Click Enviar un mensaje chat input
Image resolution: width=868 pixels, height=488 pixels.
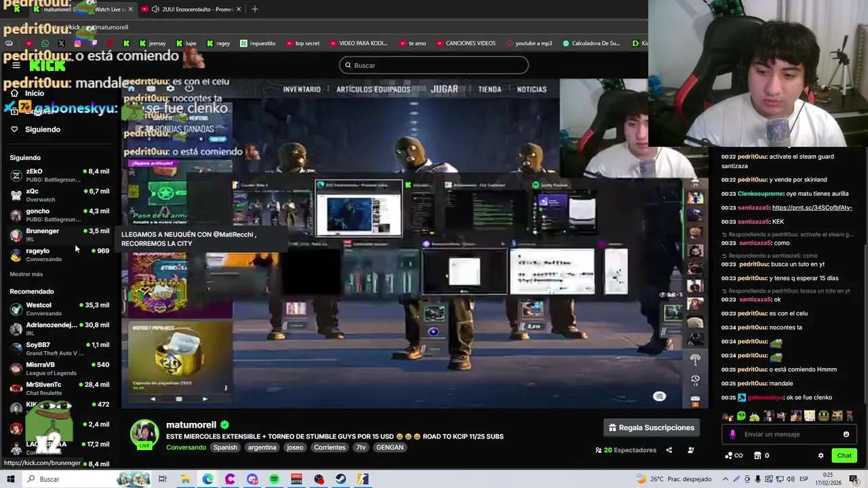(x=789, y=434)
